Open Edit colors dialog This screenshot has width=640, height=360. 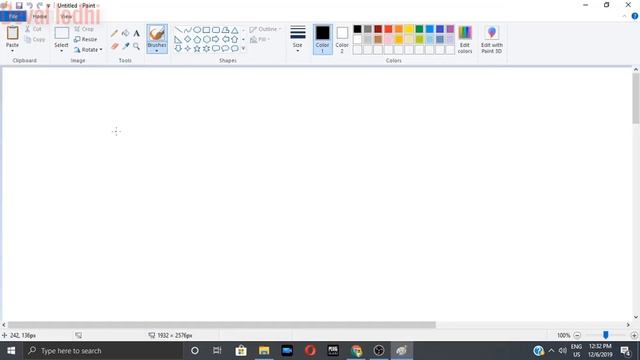(465, 39)
